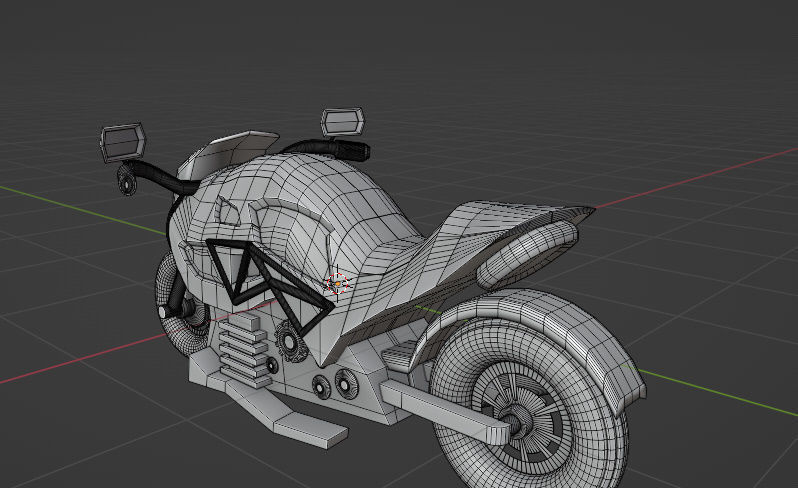Select the rounded tail light pod under the seat
Screen dimensions: 798x488
pos(529,254)
